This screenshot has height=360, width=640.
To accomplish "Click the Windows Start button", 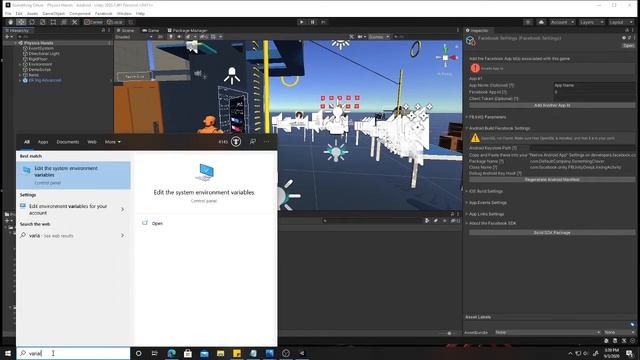I will point(8,353).
